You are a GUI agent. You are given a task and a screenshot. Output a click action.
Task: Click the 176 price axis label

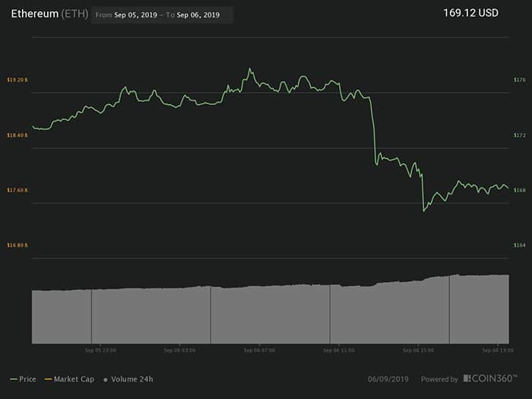point(520,80)
